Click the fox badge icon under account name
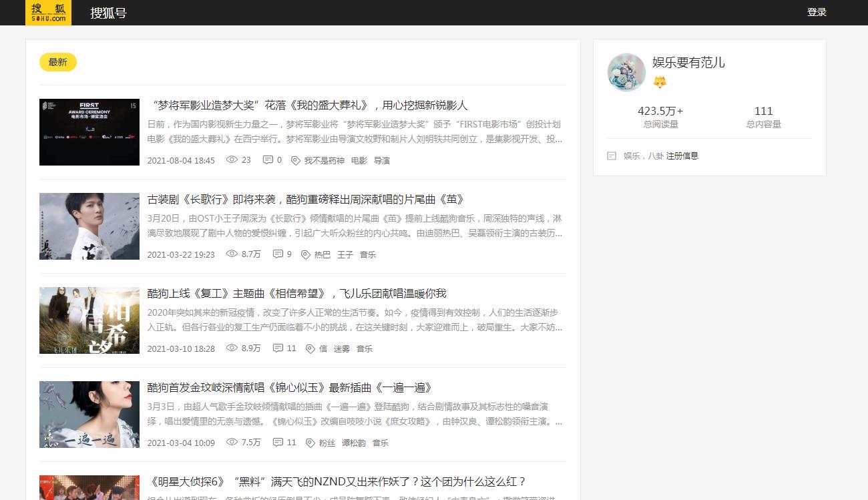This screenshot has width=868, height=500. pyautogui.click(x=660, y=82)
